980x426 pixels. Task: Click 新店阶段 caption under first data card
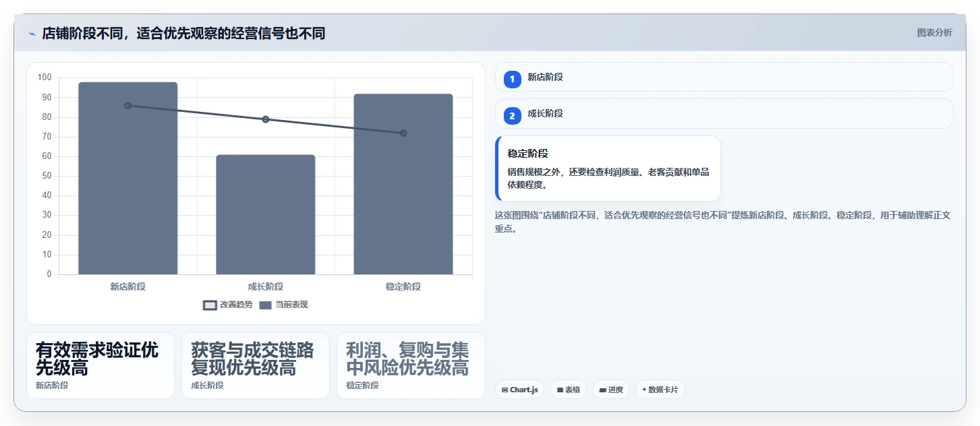click(52, 386)
